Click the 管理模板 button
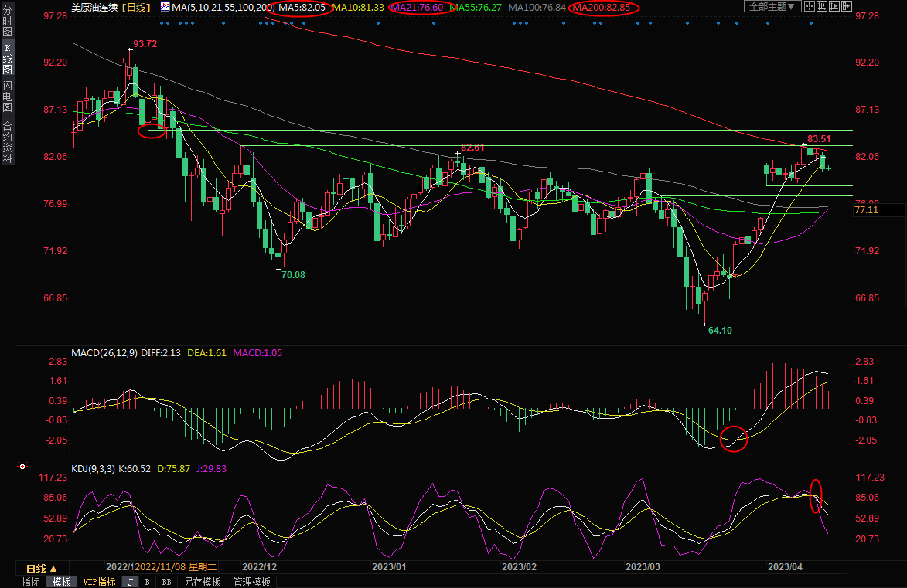The image size is (907, 588). point(252,582)
